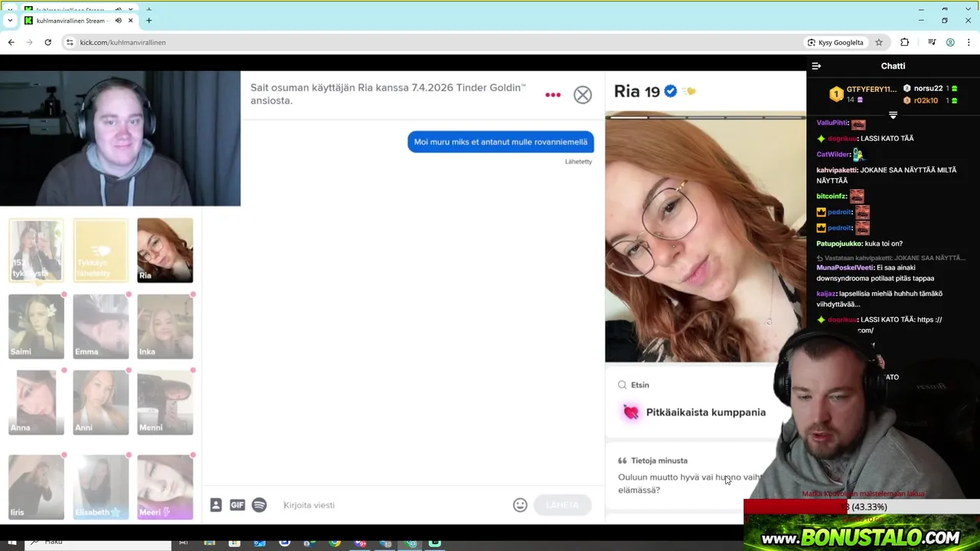Viewport: 980px width, 551px height.
Task: Expand the tab search dropdown
Action: point(9,21)
